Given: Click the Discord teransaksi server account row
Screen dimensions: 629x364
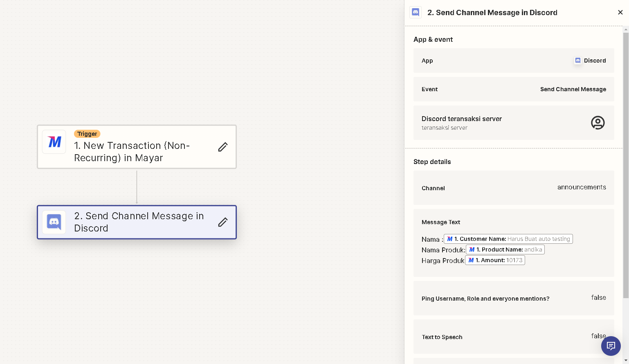Looking at the screenshot, I should [x=514, y=123].
